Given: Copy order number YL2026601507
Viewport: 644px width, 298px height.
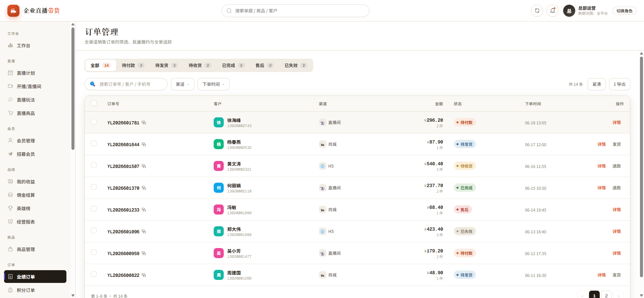Looking at the screenshot, I should pyautogui.click(x=144, y=166).
